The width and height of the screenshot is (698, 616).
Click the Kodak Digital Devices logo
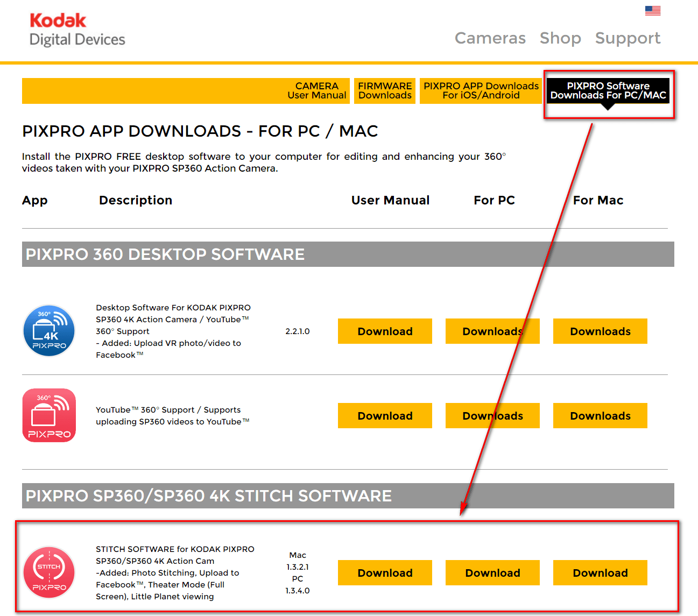click(x=77, y=30)
